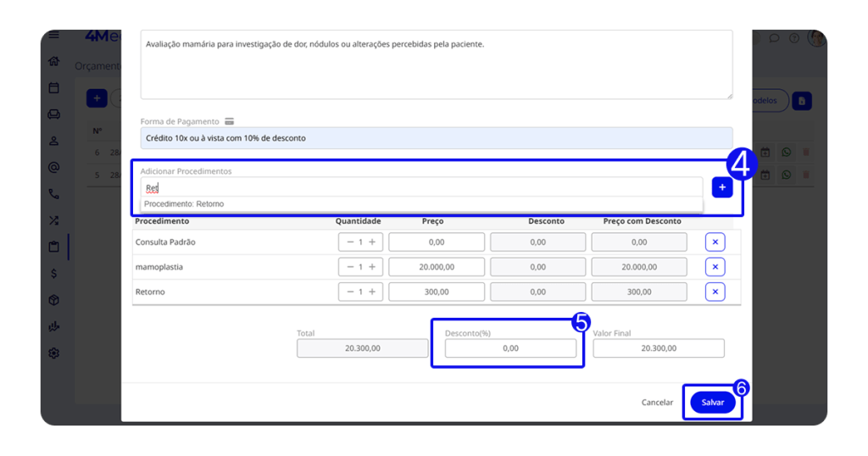Open the settings gear in sidebar

click(54, 353)
